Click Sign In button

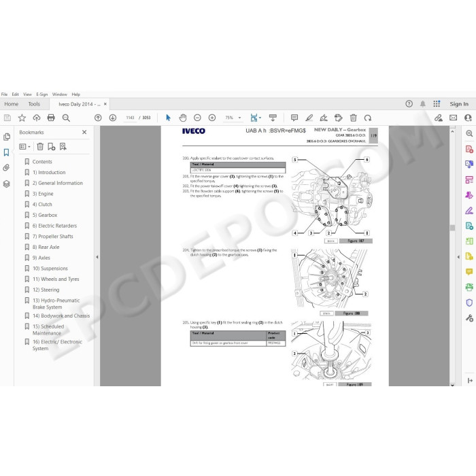coord(459,104)
